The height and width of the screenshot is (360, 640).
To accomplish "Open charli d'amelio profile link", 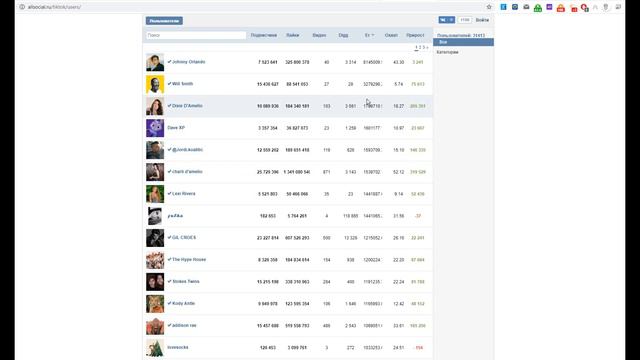I will pos(187,172).
